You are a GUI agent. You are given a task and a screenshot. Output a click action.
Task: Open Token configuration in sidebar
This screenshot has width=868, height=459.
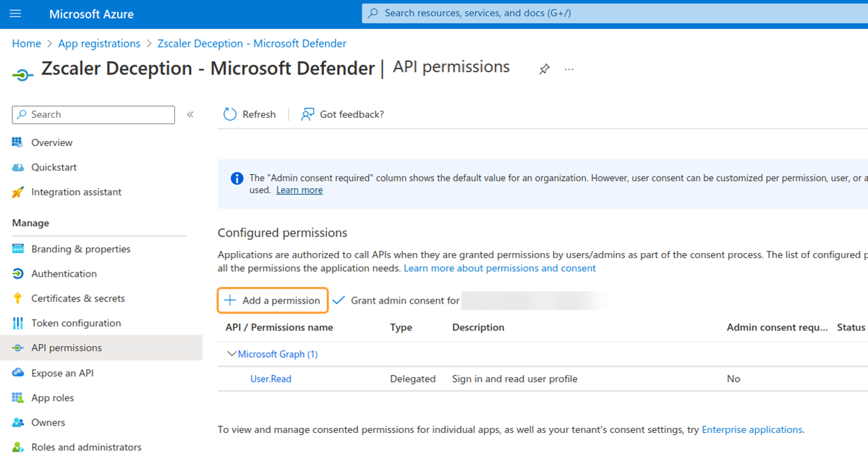pyautogui.click(x=76, y=323)
